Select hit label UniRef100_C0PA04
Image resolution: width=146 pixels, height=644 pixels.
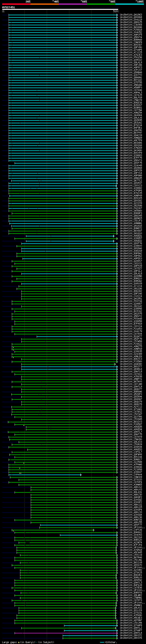click(x=131, y=474)
